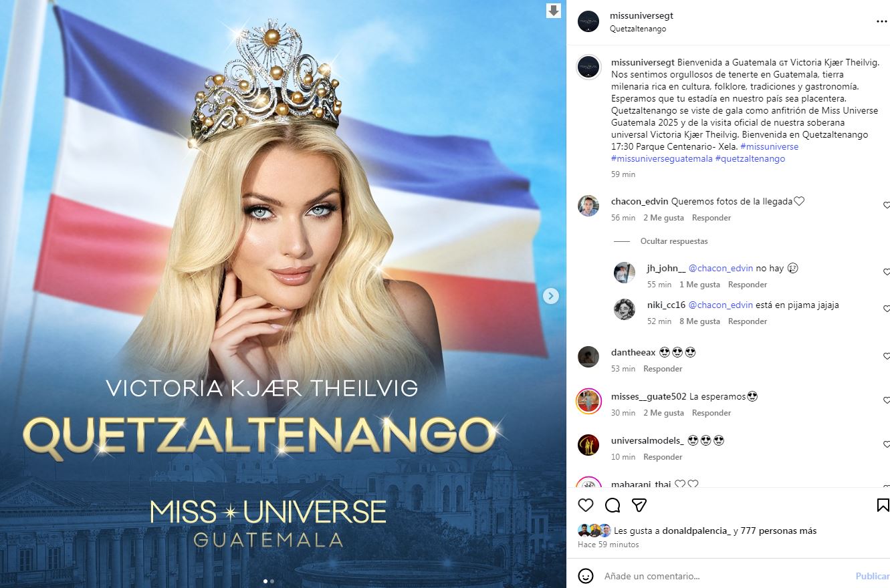Like niki_cc16's reply heart

click(x=887, y=309)
